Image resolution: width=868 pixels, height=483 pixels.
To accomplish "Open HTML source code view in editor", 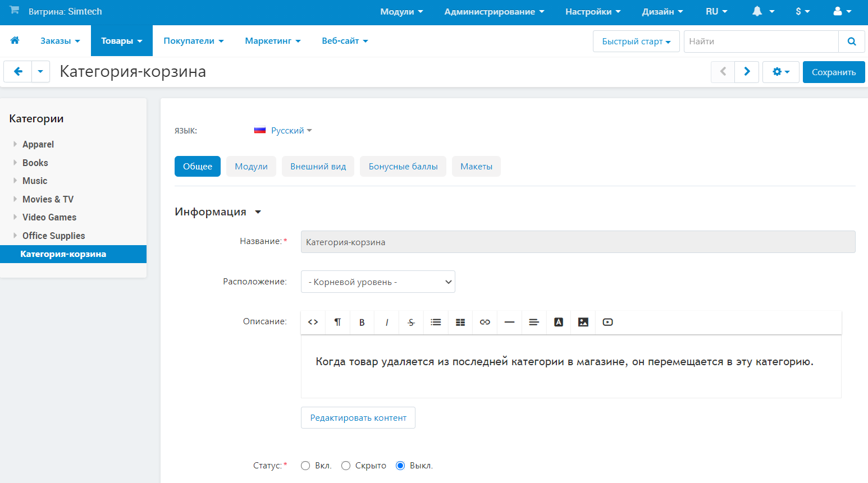I will click(x=313, y=322).
